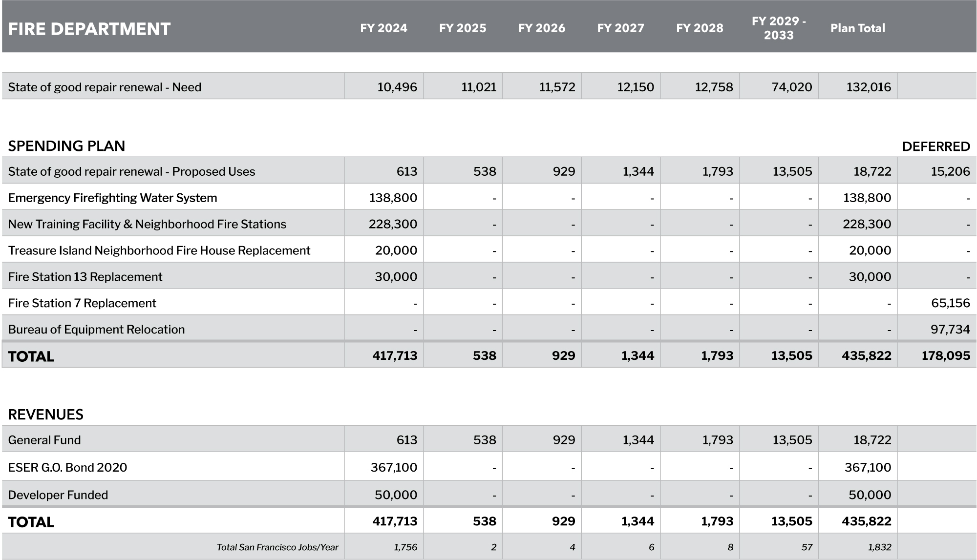This screenshot has width=977, height=560.
Task: Select the FY 2028 column header
Action: pyautogui.click(x=700, y=28)
